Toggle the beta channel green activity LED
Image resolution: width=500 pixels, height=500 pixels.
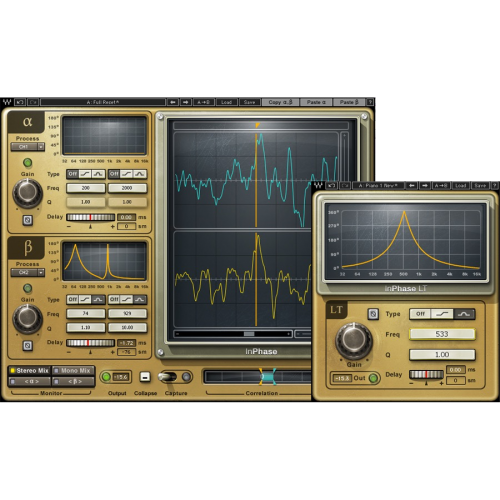pos(27,288)
